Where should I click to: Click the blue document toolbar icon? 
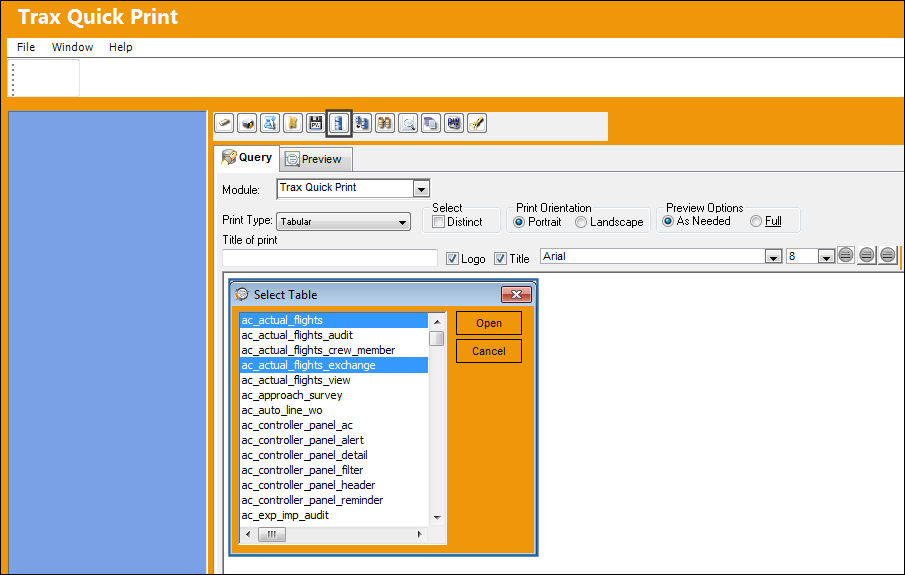coord(270,123)
